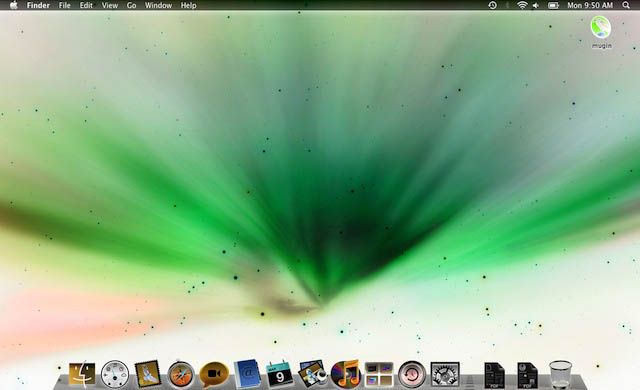
Task: Open iCal calendar showing 9
Action: tap(280, 373)
